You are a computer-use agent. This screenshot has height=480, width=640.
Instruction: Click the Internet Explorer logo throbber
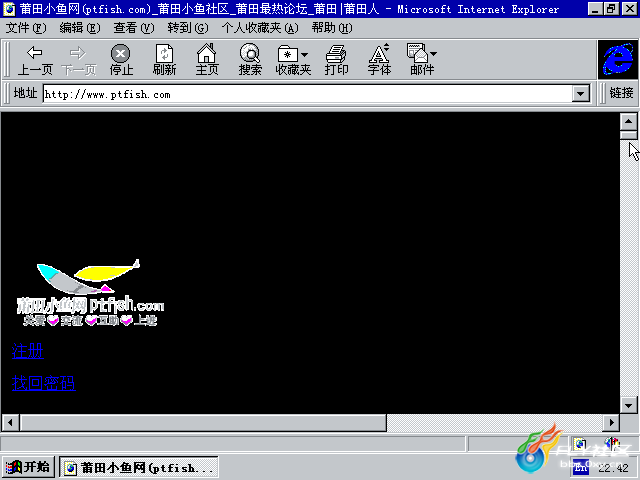pyautogui.click(x=618, y=60)
